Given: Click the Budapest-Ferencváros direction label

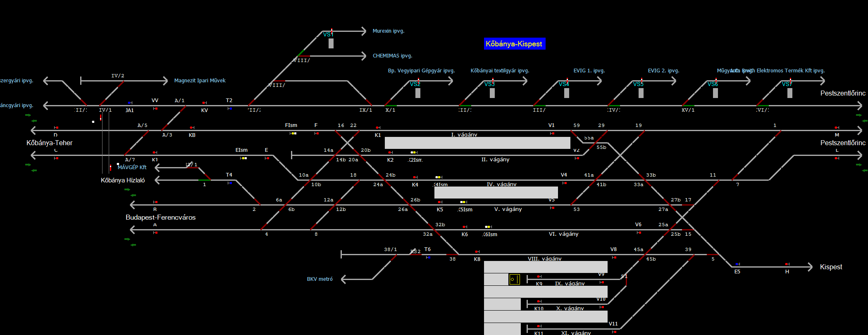Looking at the screenshot, I should 160,218.
